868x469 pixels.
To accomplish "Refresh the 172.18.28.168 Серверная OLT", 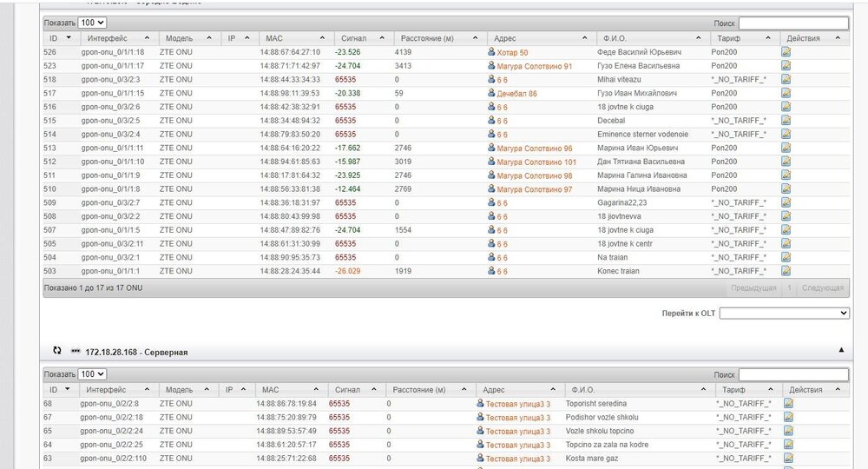I will coord(57,351).
